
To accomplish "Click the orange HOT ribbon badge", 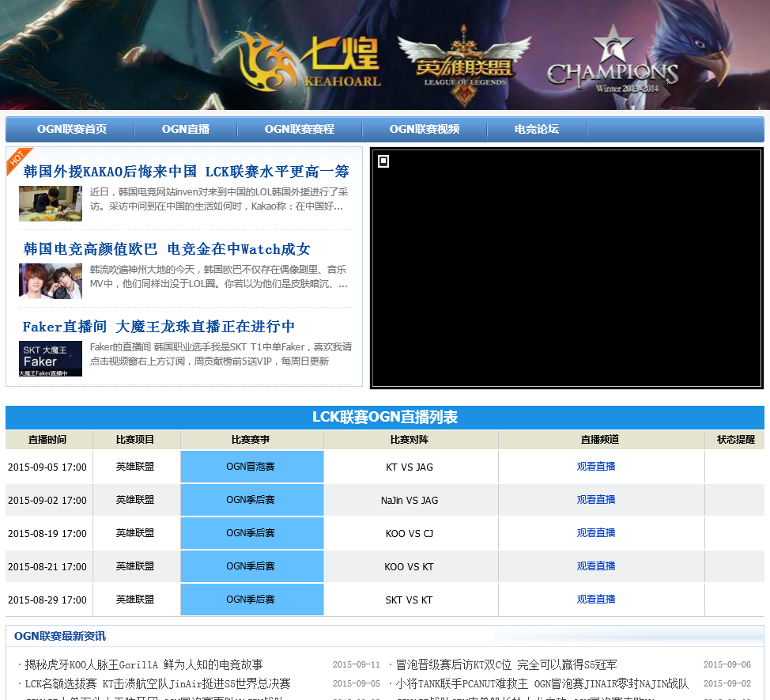I will pos(17,159).
